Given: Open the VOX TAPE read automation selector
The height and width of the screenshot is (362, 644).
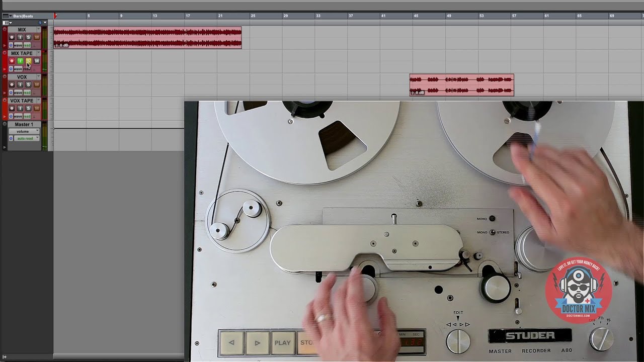Looking at the screenshot, I should pyautogui.click(x=27, y=116).
